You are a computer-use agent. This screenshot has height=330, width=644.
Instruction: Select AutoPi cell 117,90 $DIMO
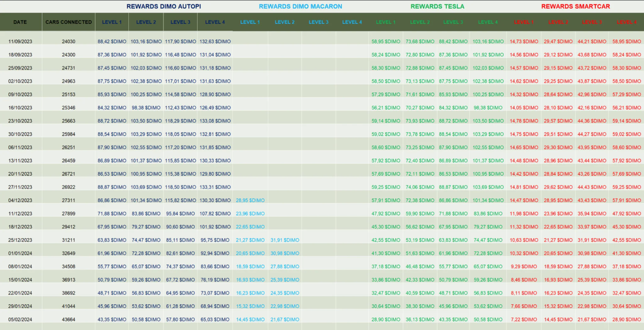click(x=181, y=41)
